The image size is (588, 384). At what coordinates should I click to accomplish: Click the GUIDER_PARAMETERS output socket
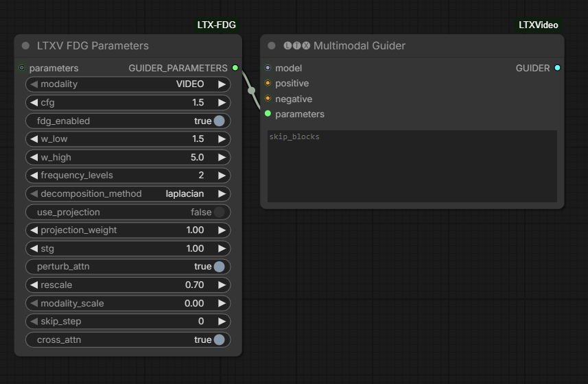point(235,68)
